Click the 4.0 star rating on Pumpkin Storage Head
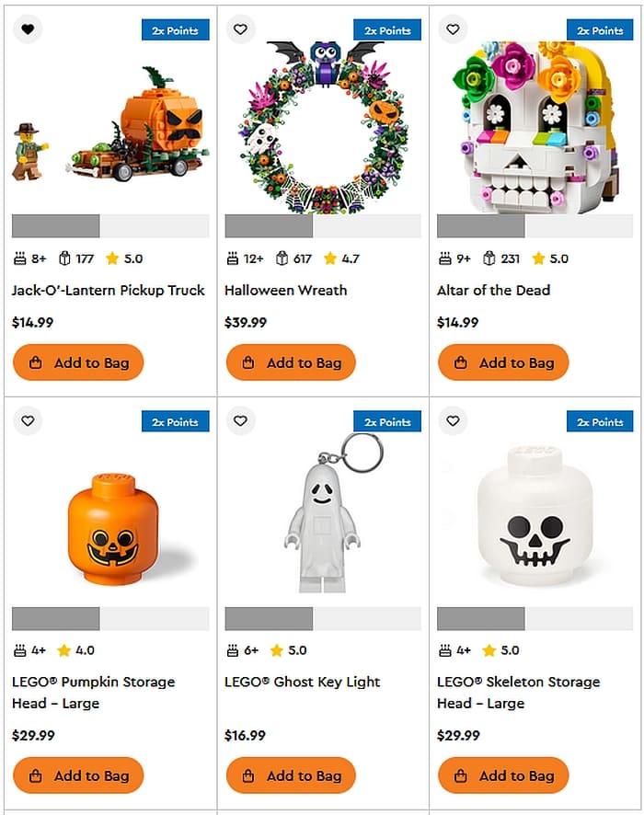644x815 pixels. [x=76, y=650]
